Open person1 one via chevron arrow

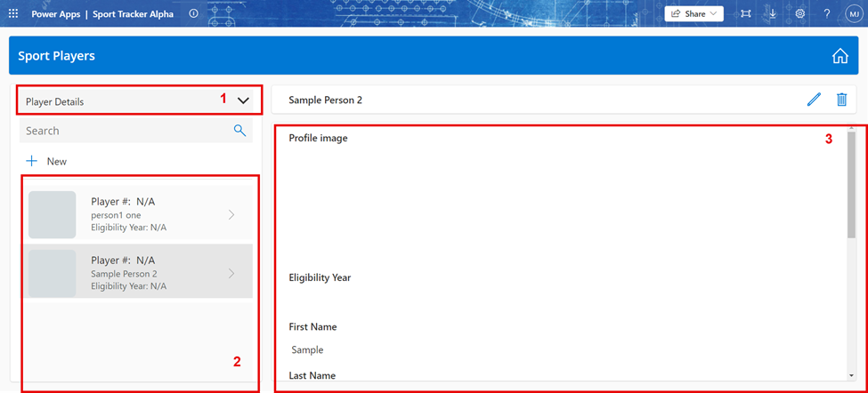point(231,215)
